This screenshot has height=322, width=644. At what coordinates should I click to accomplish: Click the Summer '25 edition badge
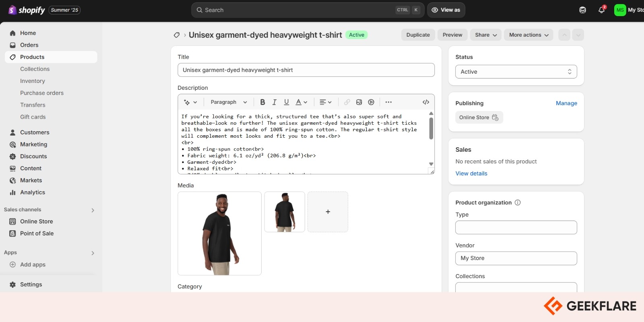(64, 10)
